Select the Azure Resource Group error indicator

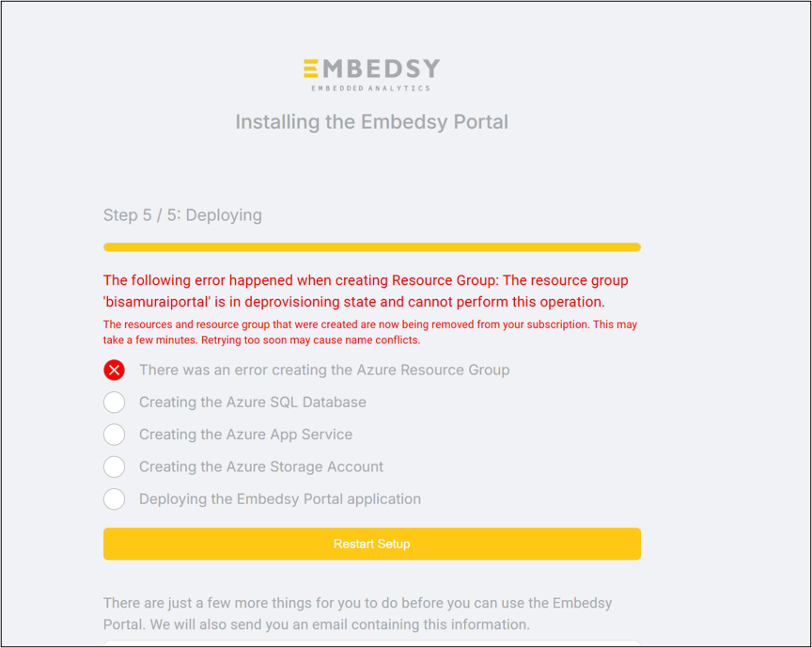[114, 370]
